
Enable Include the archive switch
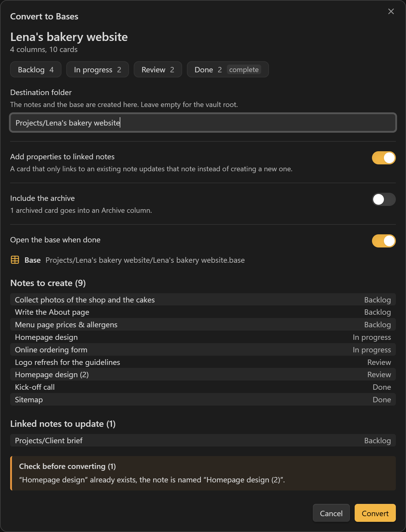point(384,199)
